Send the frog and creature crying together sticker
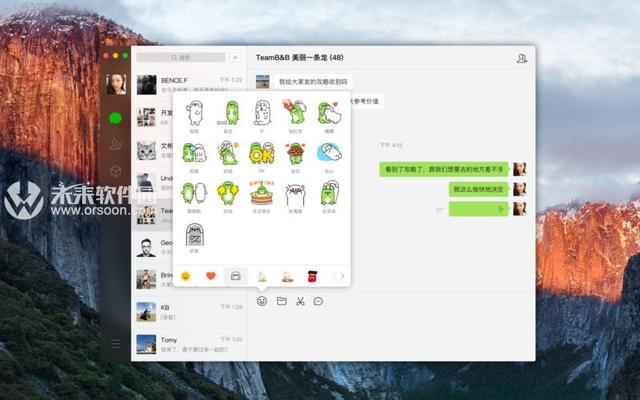This screenshot has width=640, height=400. click(x=194, y=153)
